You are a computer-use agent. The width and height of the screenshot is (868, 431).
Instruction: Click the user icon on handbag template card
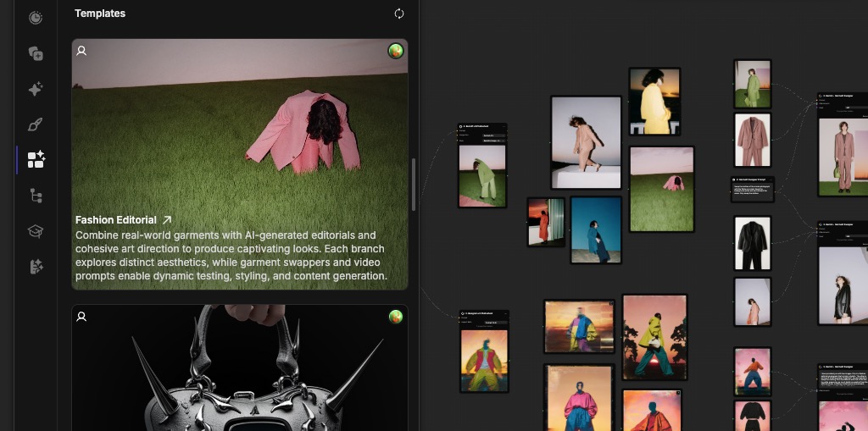coord(81,317)
